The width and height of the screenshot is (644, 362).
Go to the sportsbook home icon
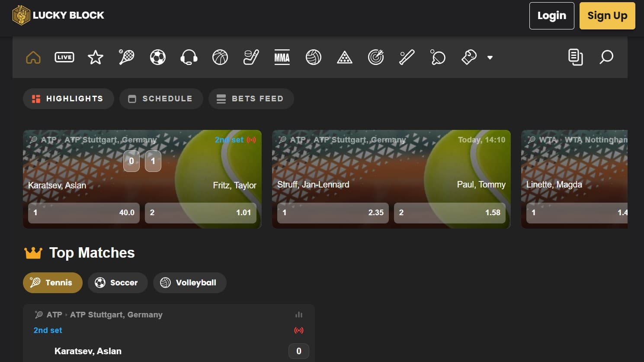point(33,57)
